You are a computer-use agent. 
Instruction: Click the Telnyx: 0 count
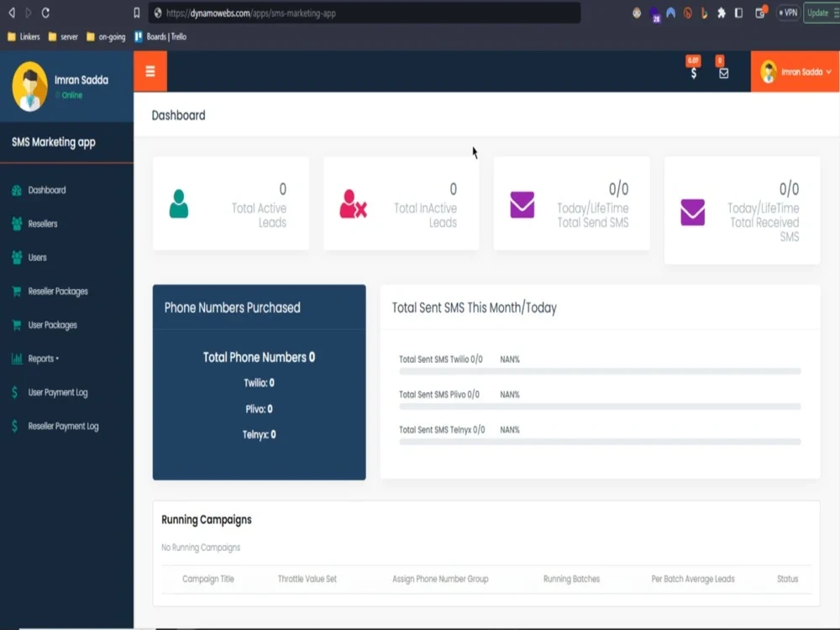pyautogui.click(x=259, y=435)
